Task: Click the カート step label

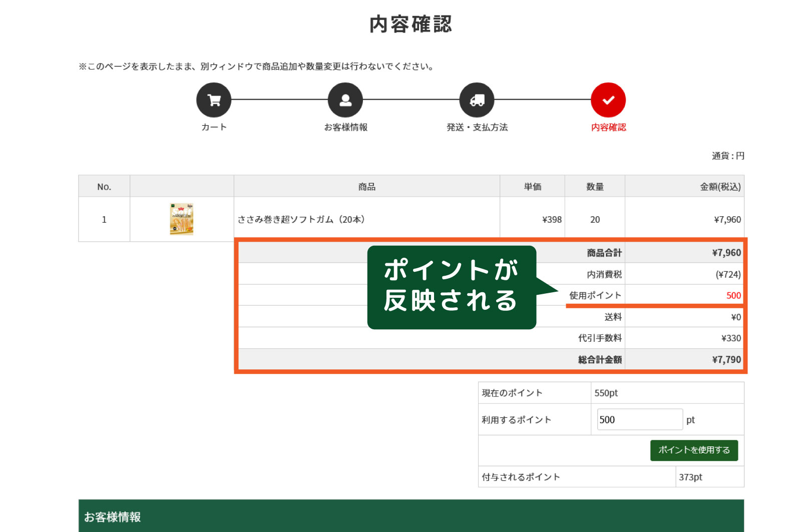Action: click(x=214, y=127)
